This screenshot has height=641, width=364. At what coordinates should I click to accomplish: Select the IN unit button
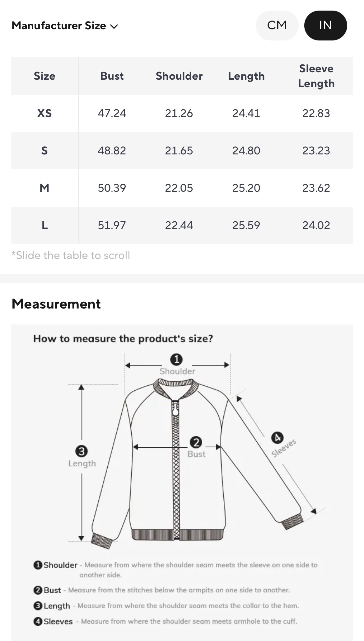[325, 25]
